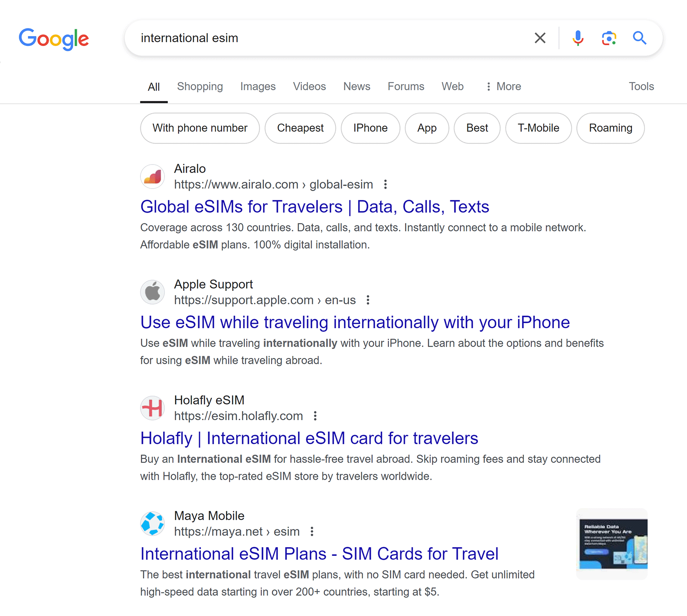Click the airalo.com global-esim URL
Image resolution: width=687 pixels, height=616 pixels.
tap(274, 184)
